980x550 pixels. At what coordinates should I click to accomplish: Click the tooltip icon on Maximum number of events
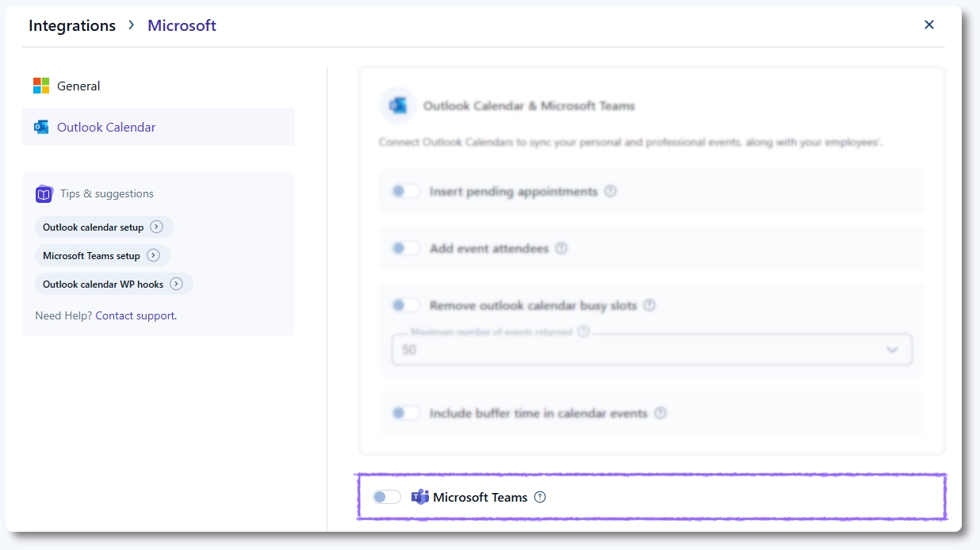(x=584, y=333)
